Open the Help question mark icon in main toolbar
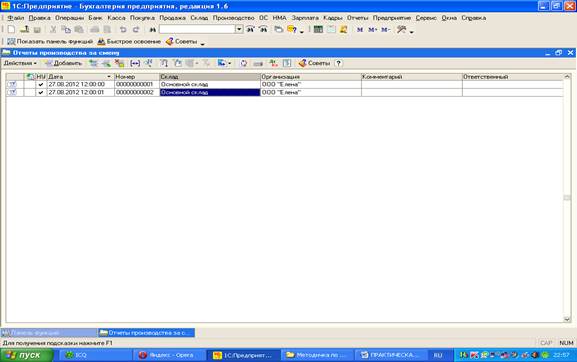Screen dimensions: 577x362 tap(292, 29)
